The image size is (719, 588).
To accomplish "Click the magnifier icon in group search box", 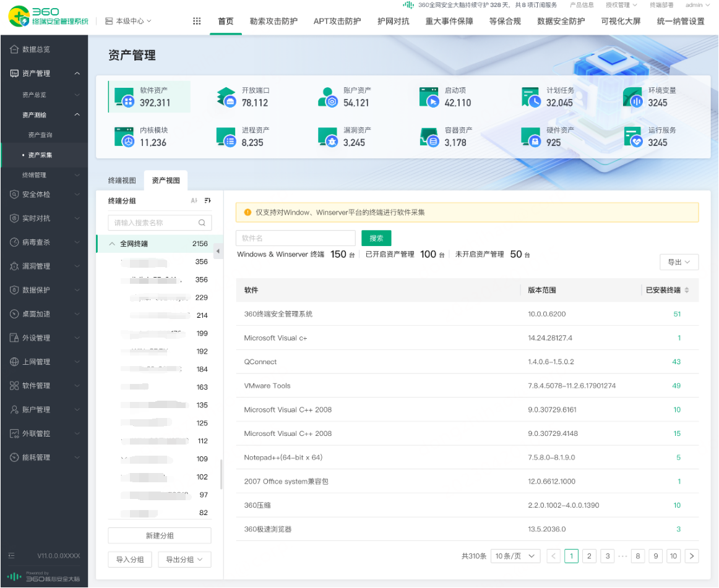I will (x=202, y=223).
